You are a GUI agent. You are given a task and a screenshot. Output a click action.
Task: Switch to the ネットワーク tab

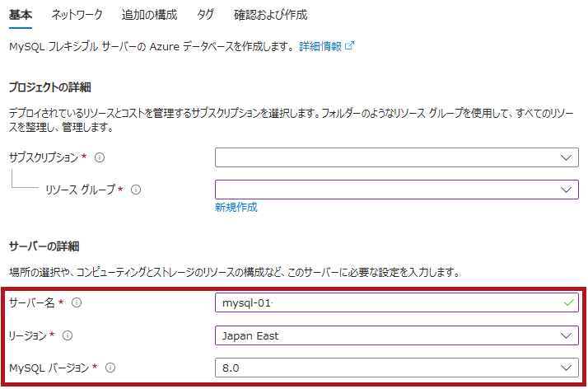click(x=77, y=15)
